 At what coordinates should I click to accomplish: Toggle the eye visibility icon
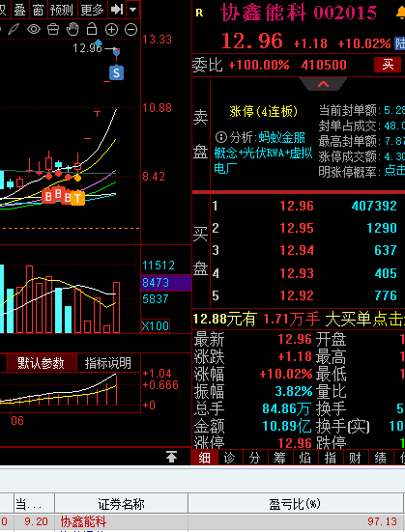(x=34, y=30)
